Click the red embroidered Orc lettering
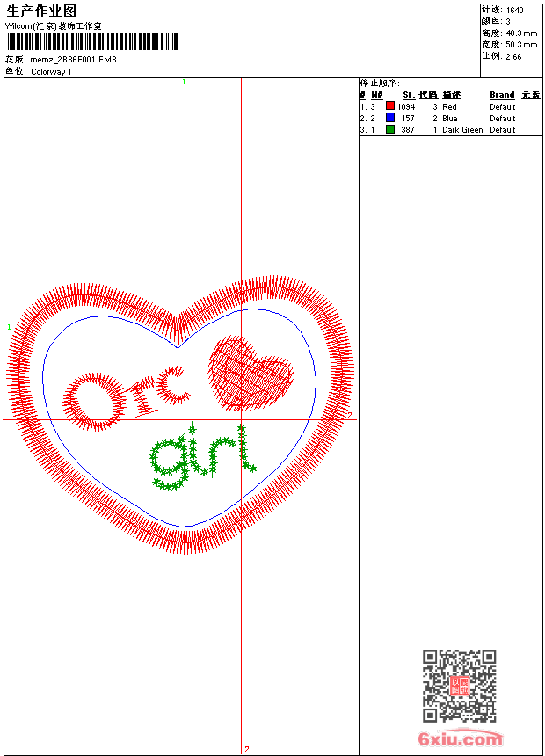Viewport: 545px width, 756px height. pos(127,397)
